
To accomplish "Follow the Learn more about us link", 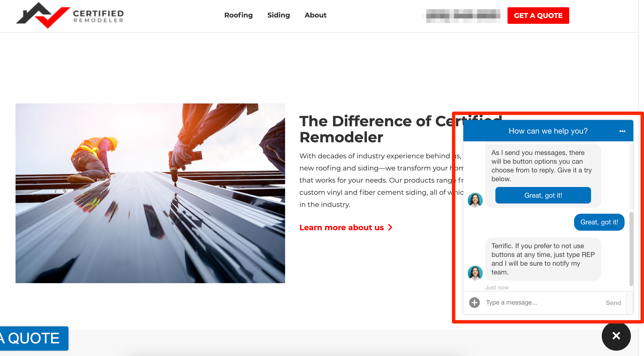I will [x=341, y=228].
